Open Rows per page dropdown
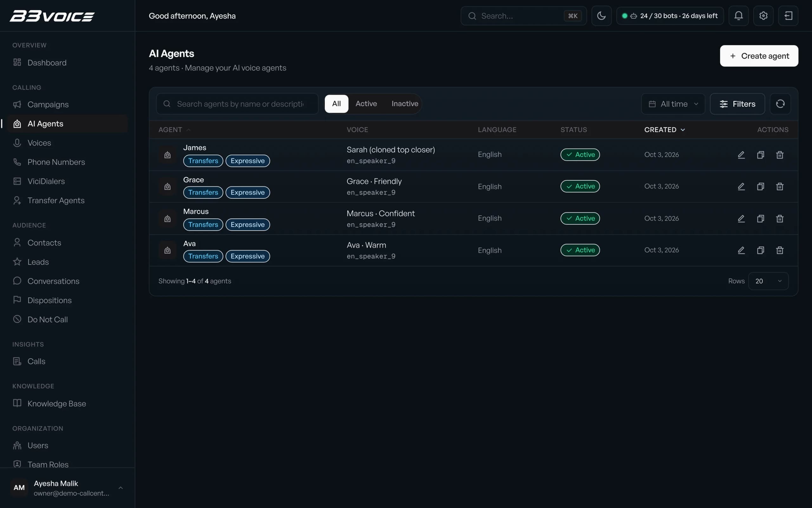The width and height of the screenshot is (812, 508). click(x=768, y=281)
